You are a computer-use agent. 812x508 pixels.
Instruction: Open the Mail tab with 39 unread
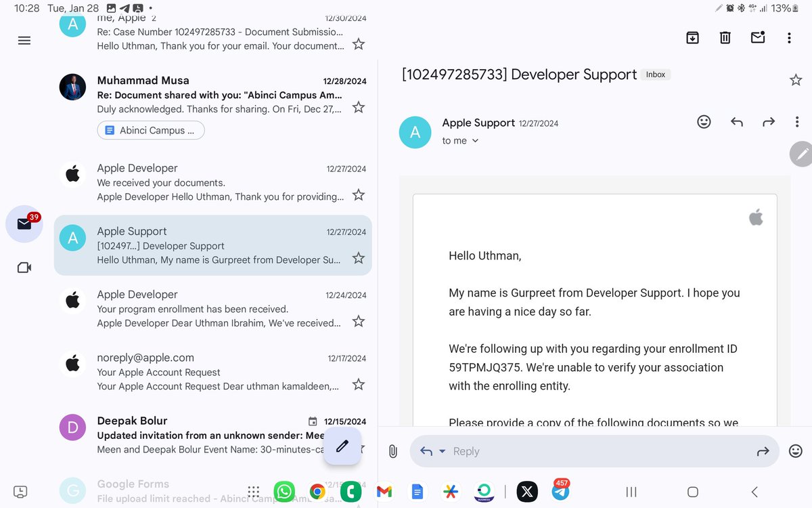pyautogui.click(x=24, y=224)
